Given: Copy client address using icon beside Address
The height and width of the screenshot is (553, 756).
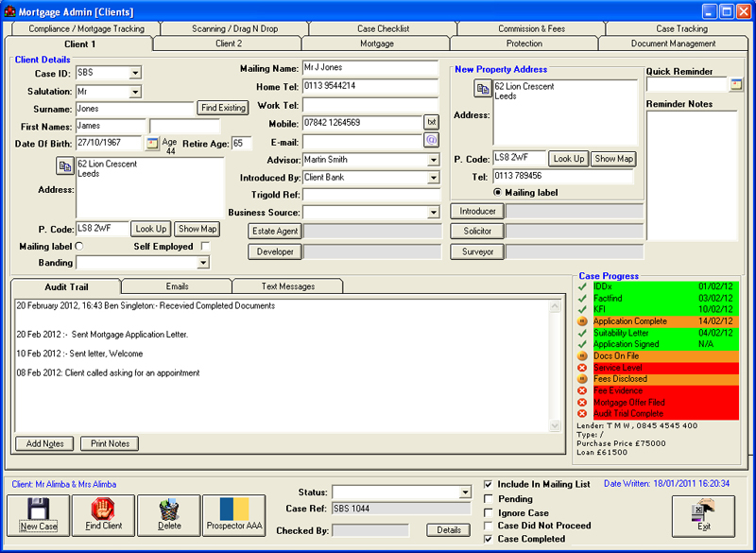Looking at the screenshot, I should pyautogui.click(x=64, y=165).
